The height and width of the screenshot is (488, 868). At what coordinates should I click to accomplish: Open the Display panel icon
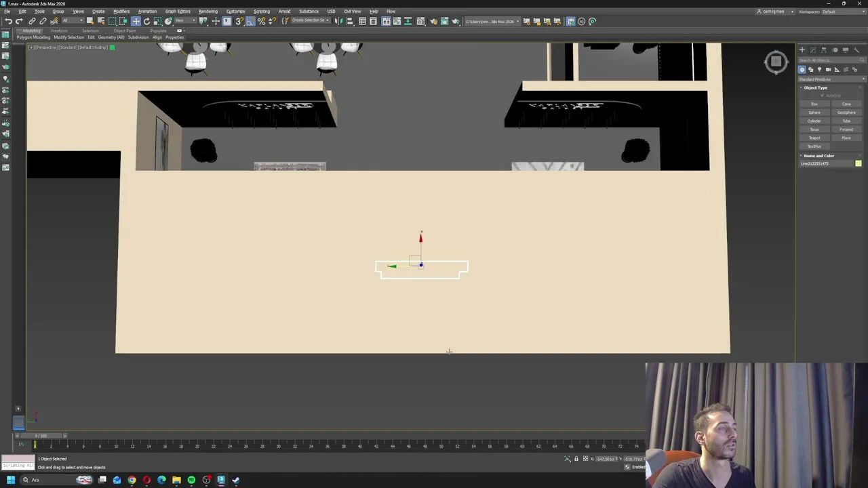click(x=846, y=50)
